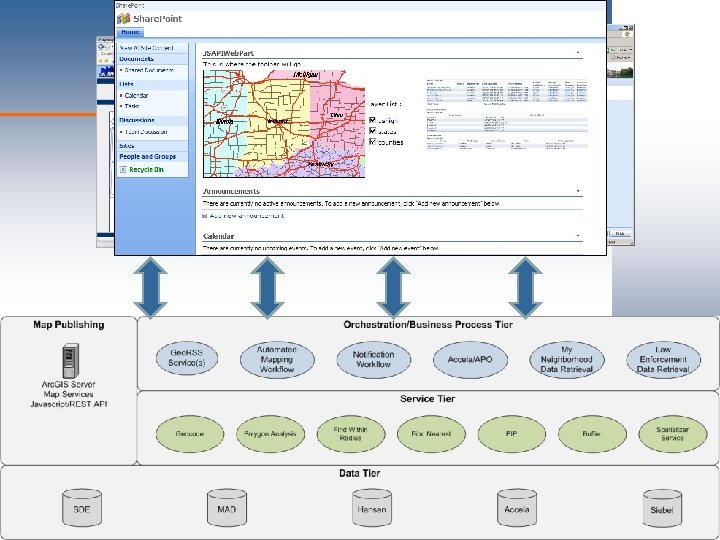The image size is (720, 540).
Task: Click the PIP service oval
Action: point(512,434)
